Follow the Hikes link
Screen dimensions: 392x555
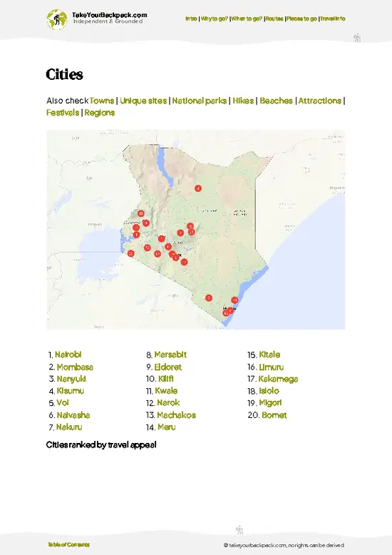[x=243, y=101]
